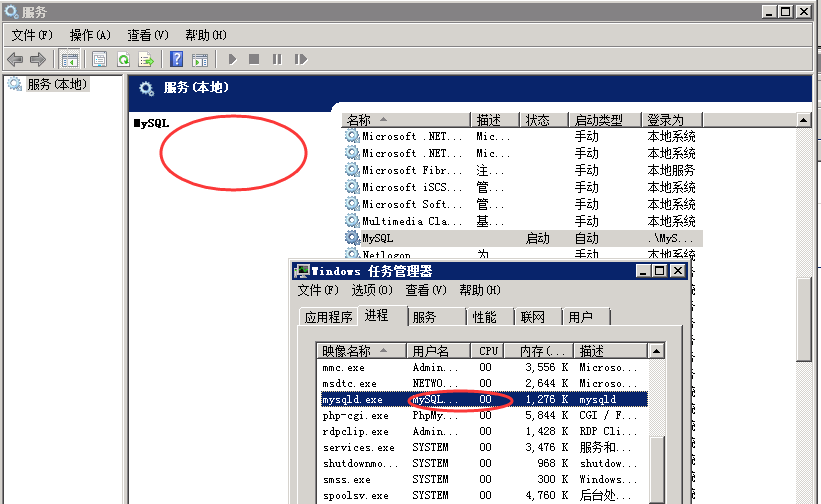Open 文件(F) menu in Task Manager
This screenshot has height=504, width=821.
pos(318,290)
